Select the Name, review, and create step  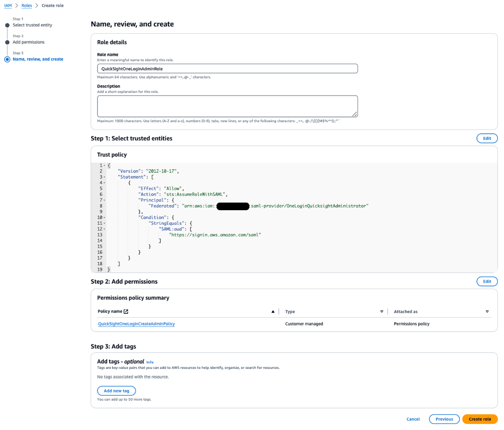(x=38, y=59)
